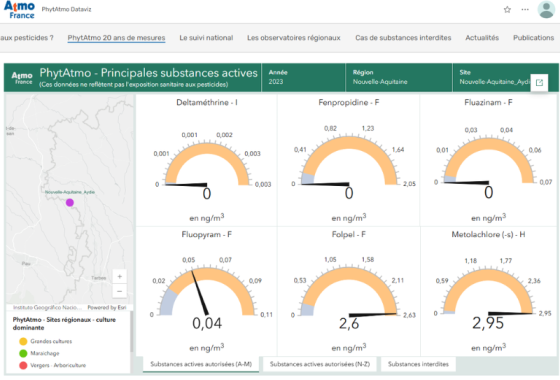This screenshot has height=380, width=560.
Task: Open the Site Nouvelle-Aquitaine_Aydie selector
Action: coord(495,77)
